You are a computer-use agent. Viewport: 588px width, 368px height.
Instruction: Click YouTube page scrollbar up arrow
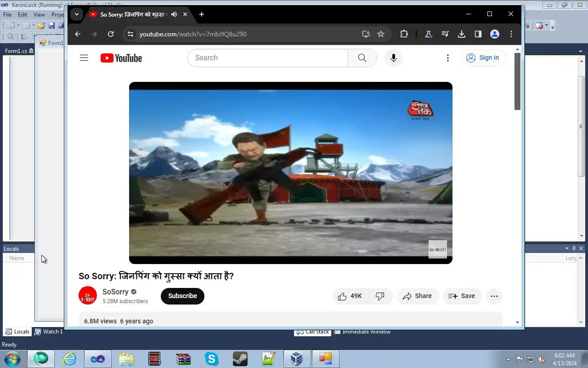point(518,49)
